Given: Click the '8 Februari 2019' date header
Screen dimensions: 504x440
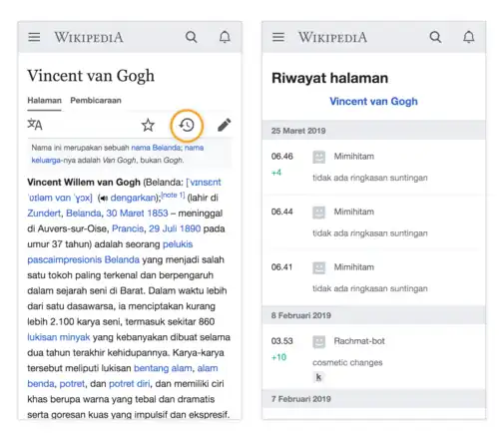Looking at the screenshot, I should coord(373,315).
